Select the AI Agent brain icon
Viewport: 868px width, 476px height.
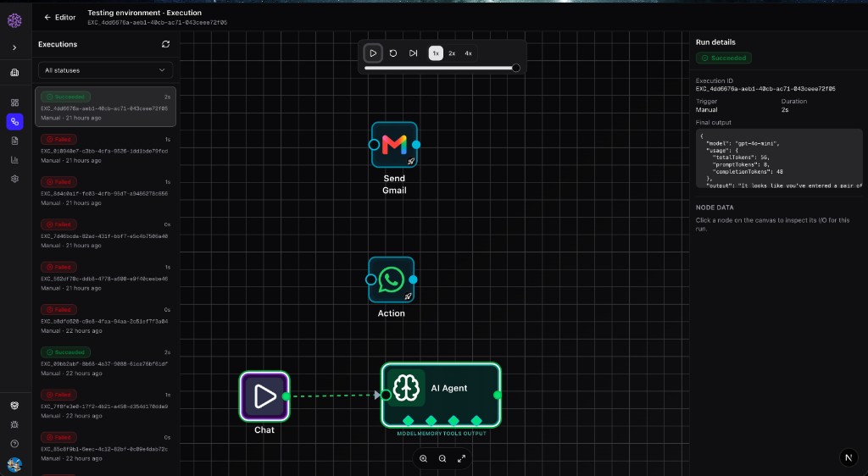coord(406,388)
